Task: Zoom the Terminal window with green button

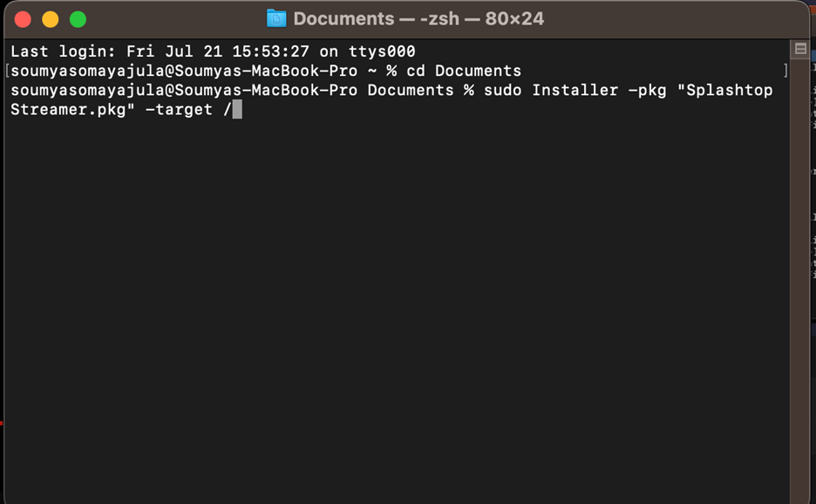Action: 78,19
